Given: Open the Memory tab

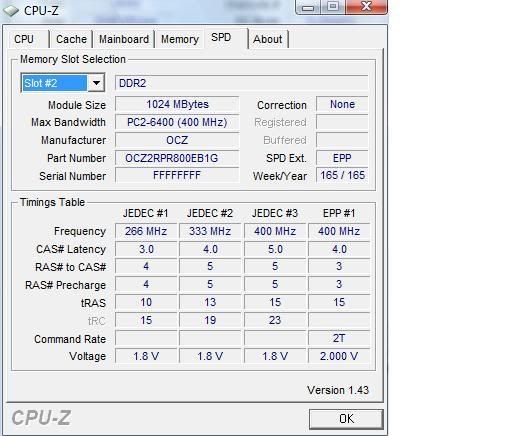Looking at the screenshot, I should [x=180, y=39].
